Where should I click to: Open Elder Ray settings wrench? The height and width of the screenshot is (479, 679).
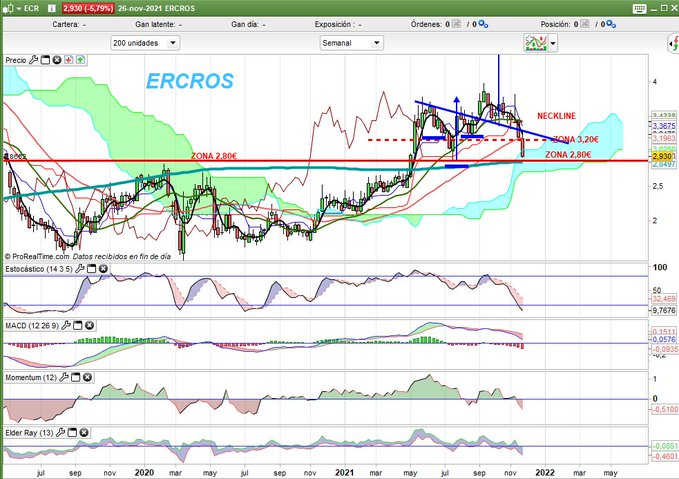61,432
